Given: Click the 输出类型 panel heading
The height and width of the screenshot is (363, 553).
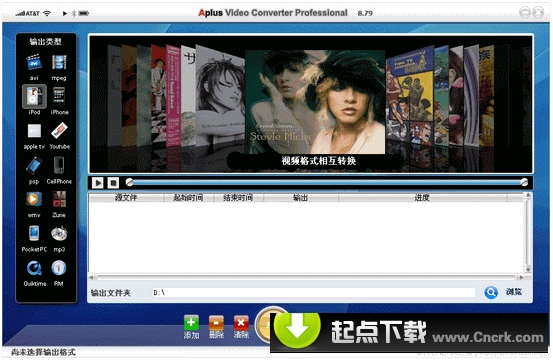Looking at the screenshot, I should (x=45, y=42).
